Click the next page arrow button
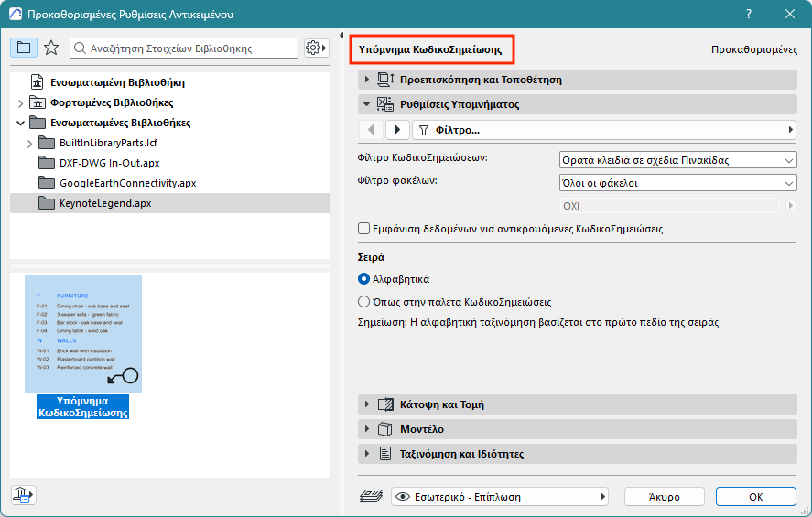The height and width of the screenshot is (517, 812). 397,130
